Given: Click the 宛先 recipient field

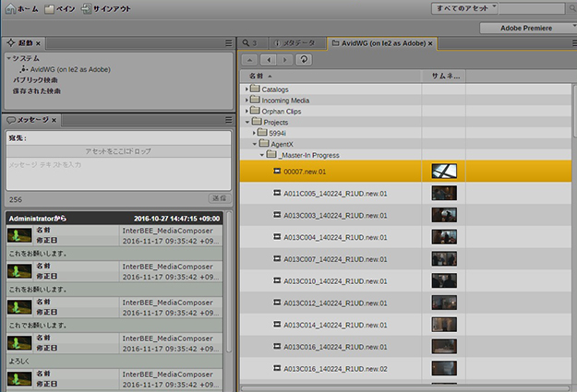Looking at the screenshot, I should [x=118, y=138].
